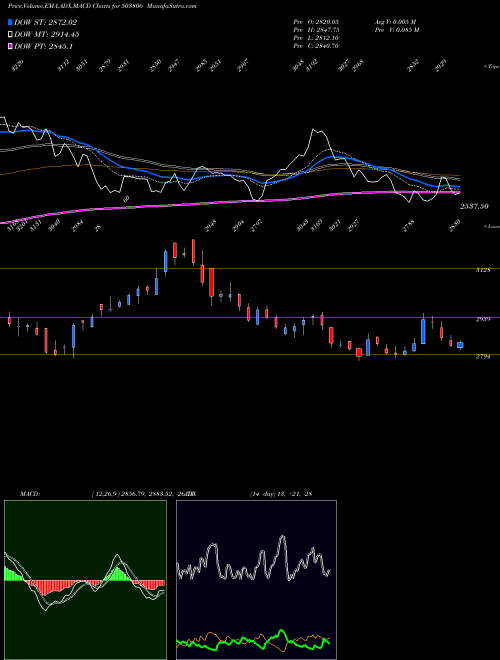The height and width of the screenshot is (660, 500).
Task: Click the magenta DOW PT legend swatch
Action: tap(10, 46)
